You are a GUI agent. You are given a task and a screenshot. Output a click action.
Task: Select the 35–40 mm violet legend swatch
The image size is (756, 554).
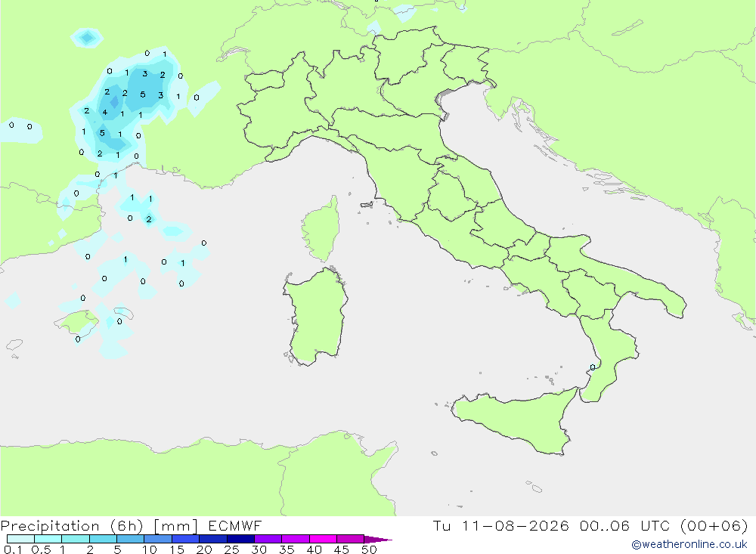[295, 539]
